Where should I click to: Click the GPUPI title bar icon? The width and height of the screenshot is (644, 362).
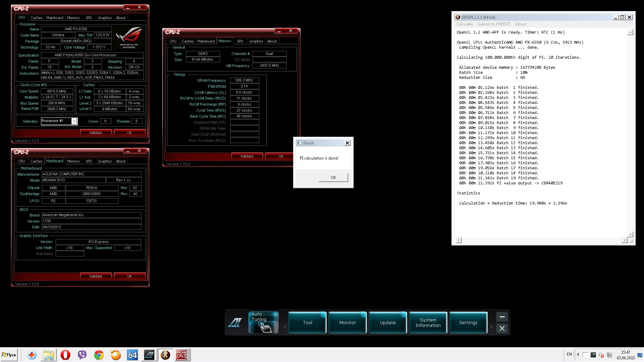(458, 17)
